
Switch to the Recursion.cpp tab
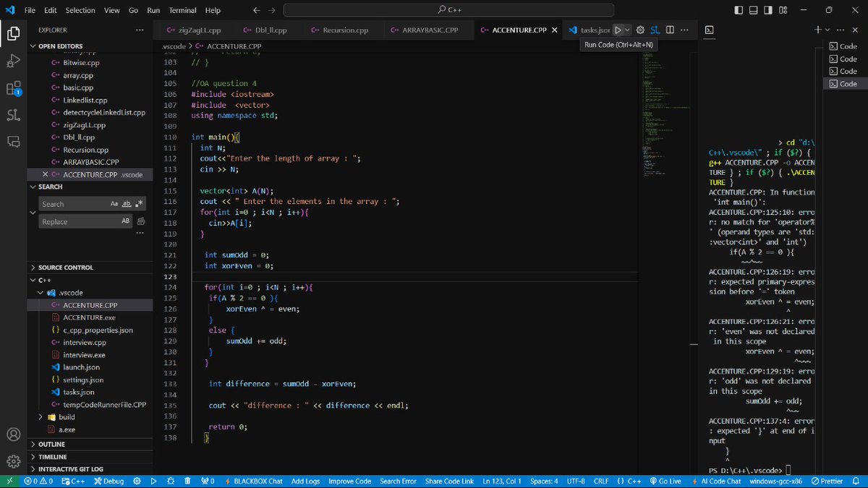click(340, 30)
